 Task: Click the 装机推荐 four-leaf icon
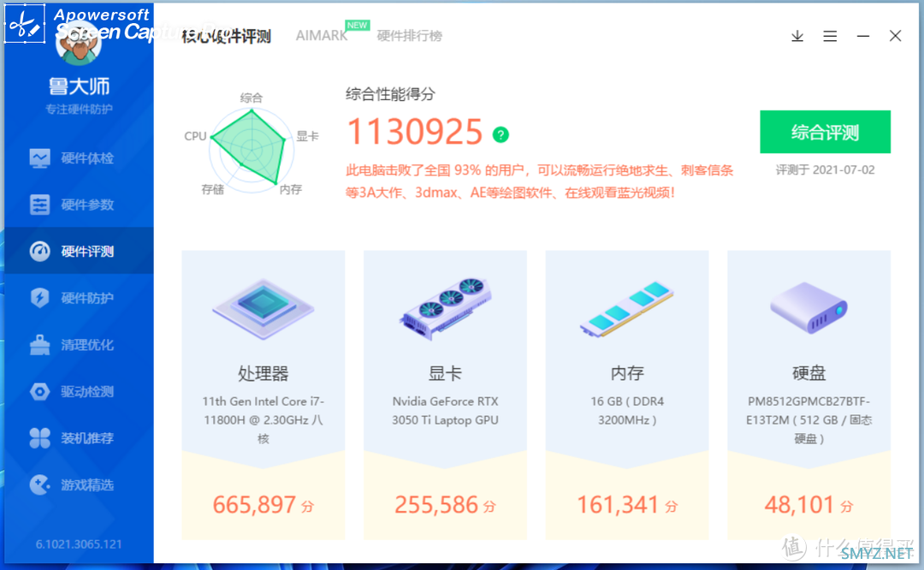pyautogui.click(x=39, y=438)
